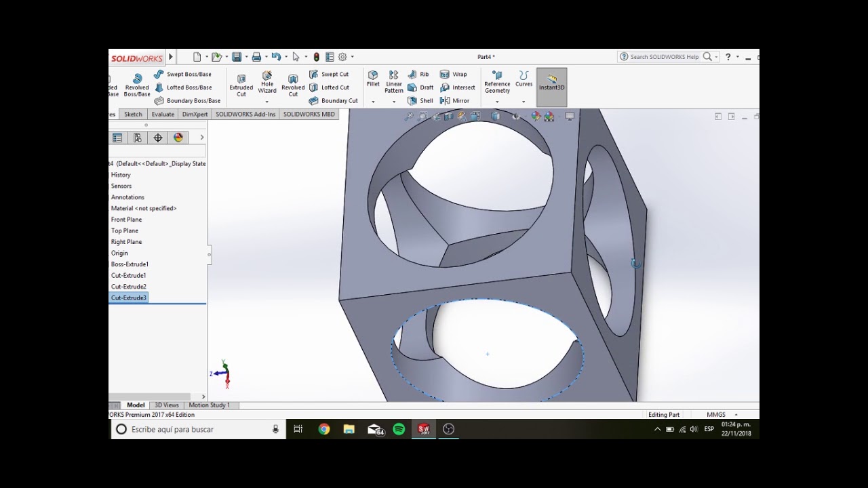
Task: Select Boss-Extrude1 in feature tree
Action: (x=130, y=264)
